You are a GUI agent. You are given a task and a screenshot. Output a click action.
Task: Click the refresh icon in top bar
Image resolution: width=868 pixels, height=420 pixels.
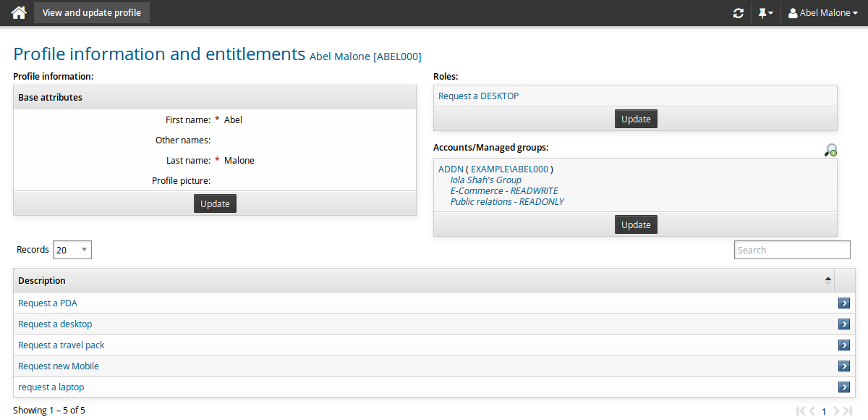(738, 13)
